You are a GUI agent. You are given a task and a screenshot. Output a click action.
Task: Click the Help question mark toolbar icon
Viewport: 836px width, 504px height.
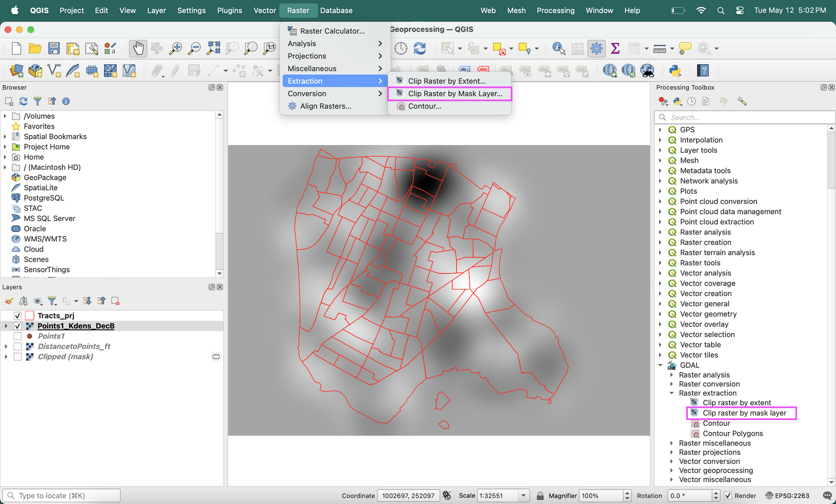(x=703, y=71)
